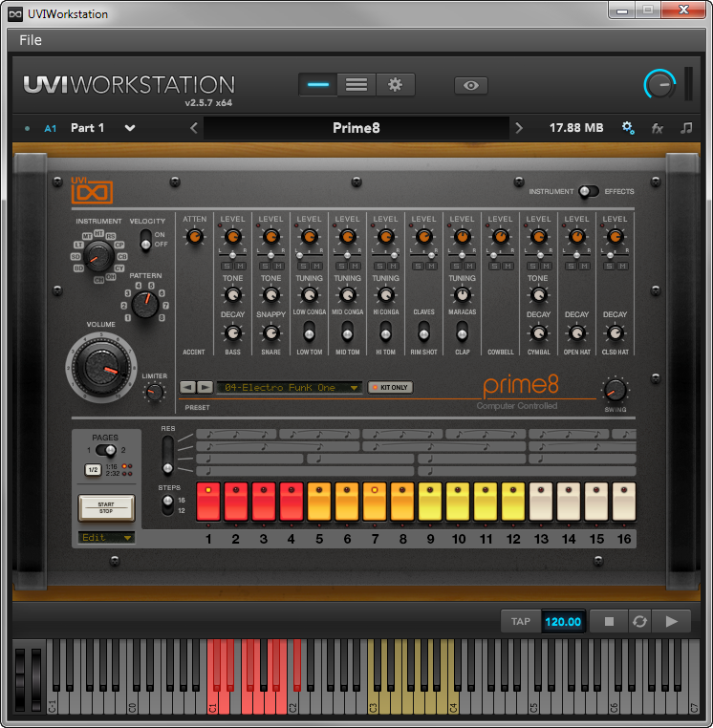Expand the Part 1 dropdown
Viewport: 713px width, 728px height.
click(x=130, y=128)
